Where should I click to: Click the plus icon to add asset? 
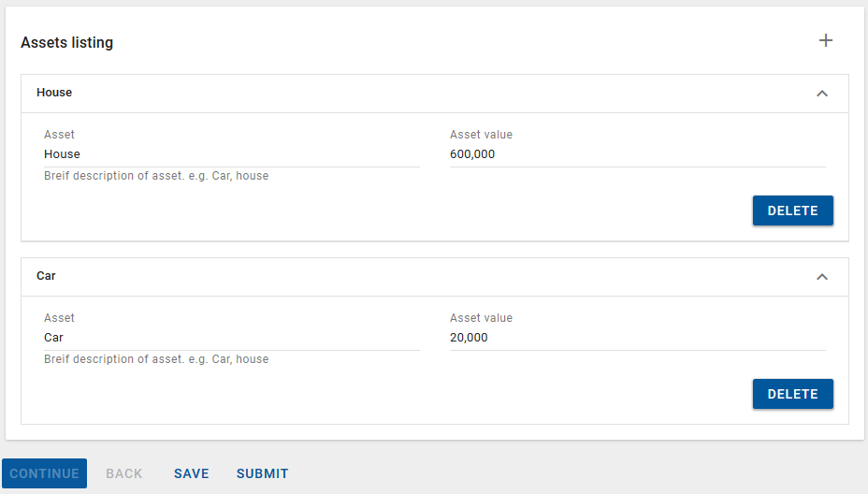[x=825, y=40]
